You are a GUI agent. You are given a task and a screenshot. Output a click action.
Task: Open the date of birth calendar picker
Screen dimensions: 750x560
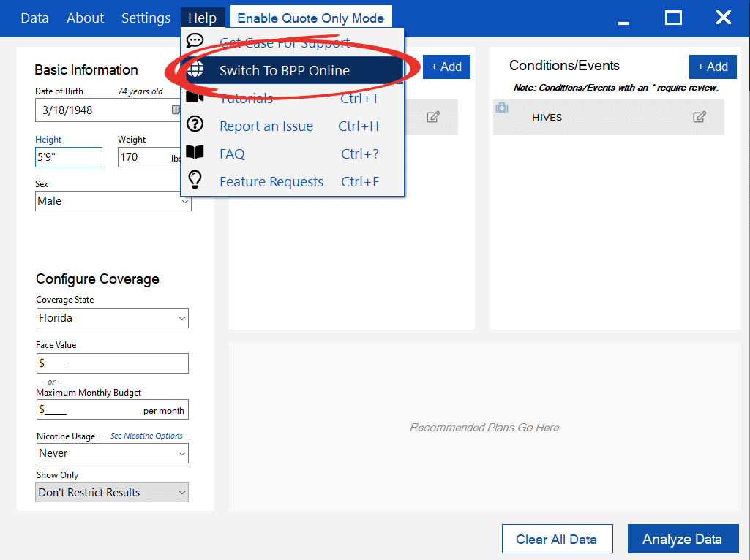176,110
